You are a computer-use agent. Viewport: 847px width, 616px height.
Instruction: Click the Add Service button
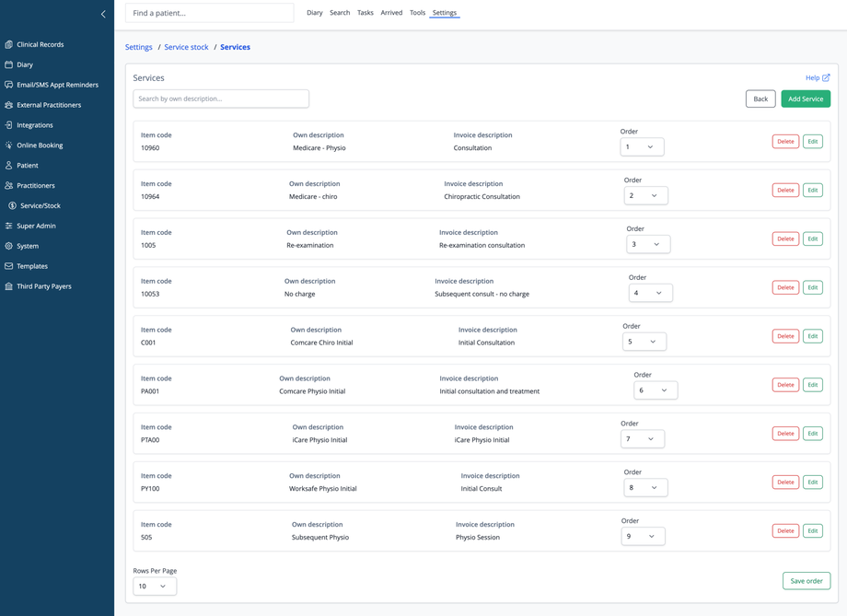(806, 99)
